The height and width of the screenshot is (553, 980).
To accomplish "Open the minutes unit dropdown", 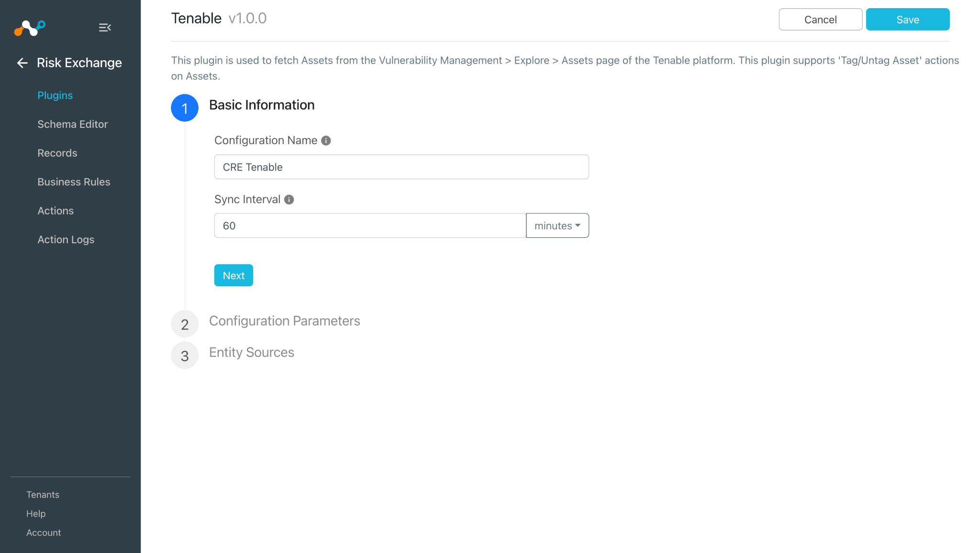I will pos(557,226).
